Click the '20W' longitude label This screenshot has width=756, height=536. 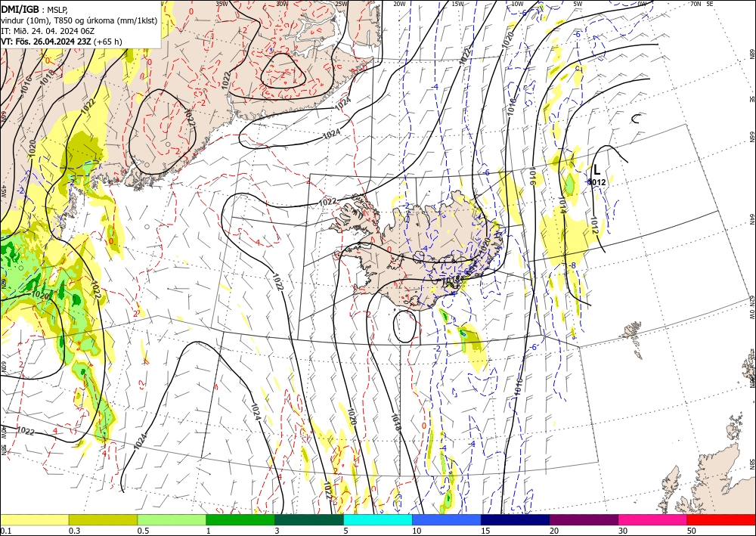(399, 4)
